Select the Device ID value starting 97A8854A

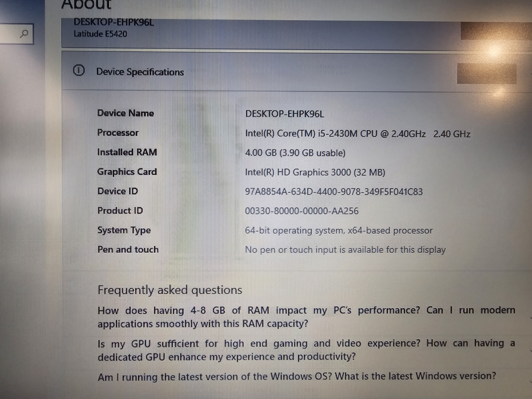[334, 192]
